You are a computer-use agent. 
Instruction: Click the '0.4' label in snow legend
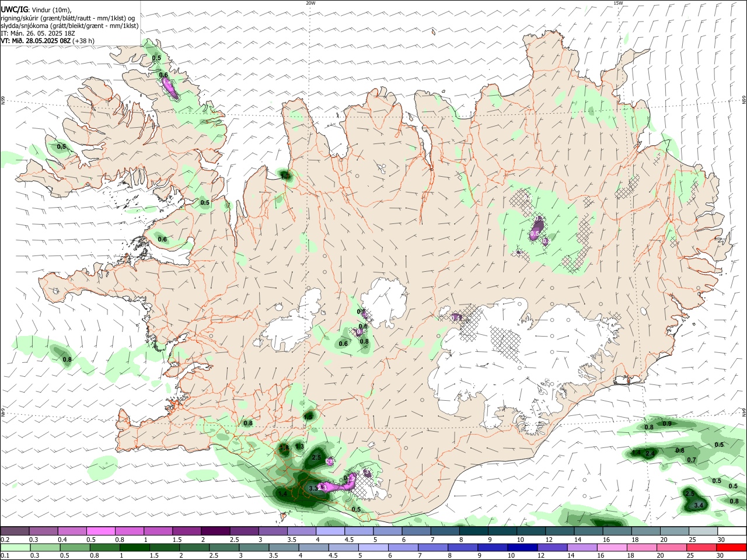click(x=62, y=540)
